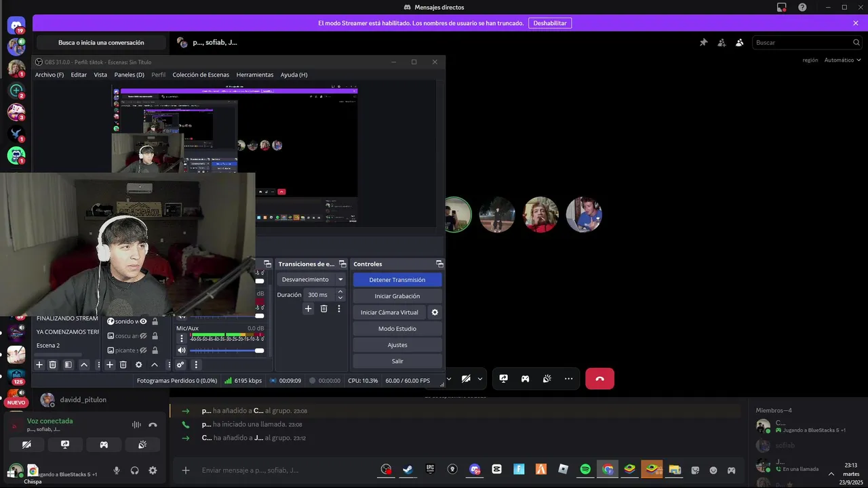This screenshot has width=868, height=488.
Task: Stop the stream with Detener Transmisión
Action: 397,280
